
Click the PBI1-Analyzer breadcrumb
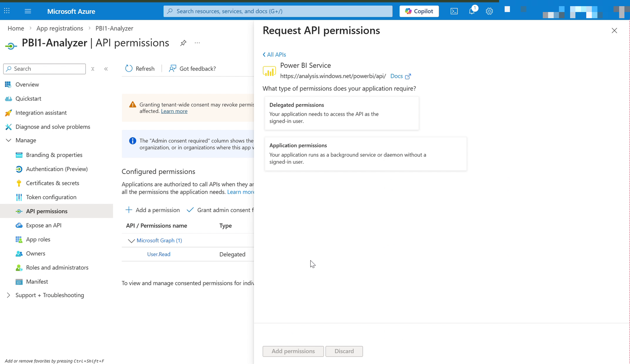(114, 28)
